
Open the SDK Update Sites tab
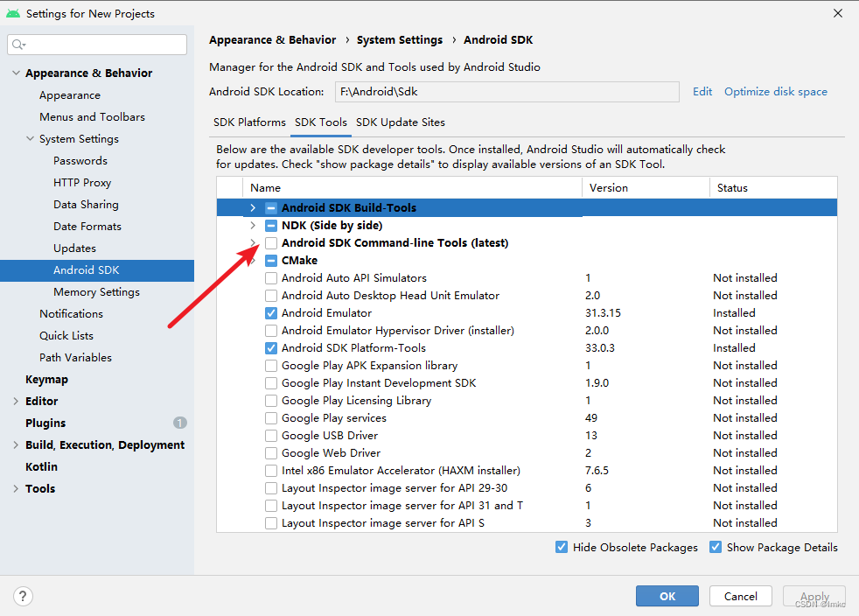tap(401, 122)
